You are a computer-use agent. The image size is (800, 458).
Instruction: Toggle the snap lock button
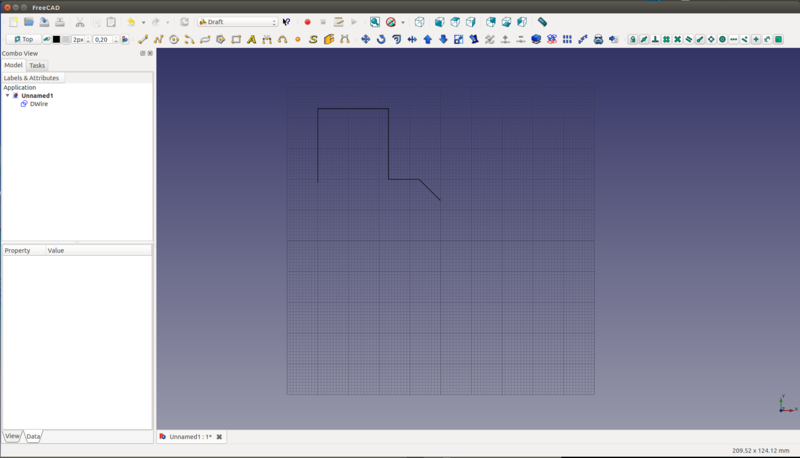632,40
